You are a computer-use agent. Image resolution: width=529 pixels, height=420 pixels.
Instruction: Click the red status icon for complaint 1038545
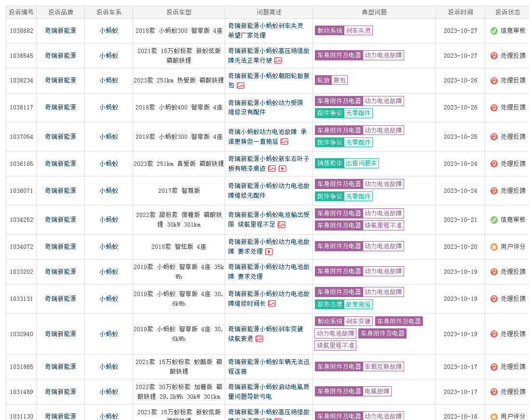click(x=494, y=55)
